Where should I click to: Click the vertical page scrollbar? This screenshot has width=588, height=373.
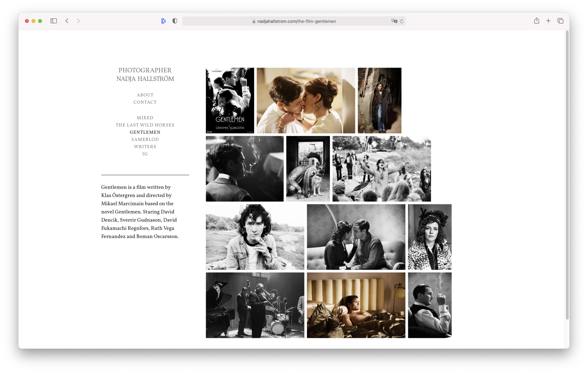point(567,175)
